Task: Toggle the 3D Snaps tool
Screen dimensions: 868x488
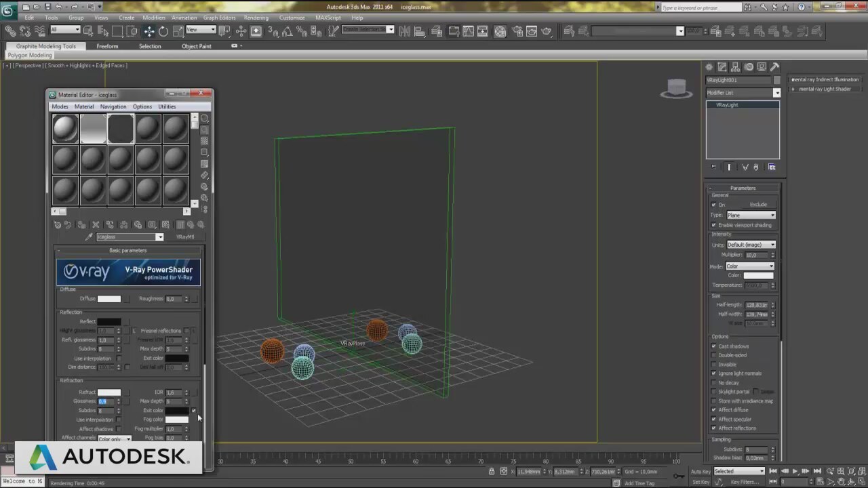Action: [x=273, y=31]
